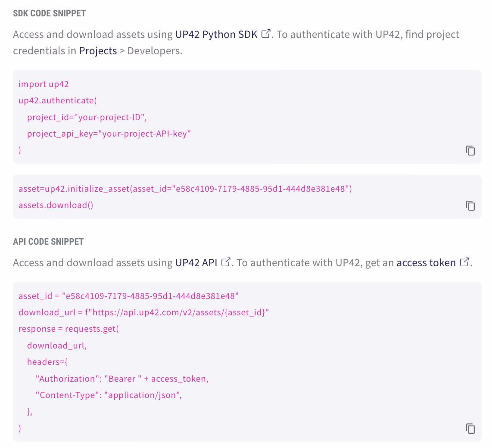Click external link icon beside UP42 API

(226, 262)
